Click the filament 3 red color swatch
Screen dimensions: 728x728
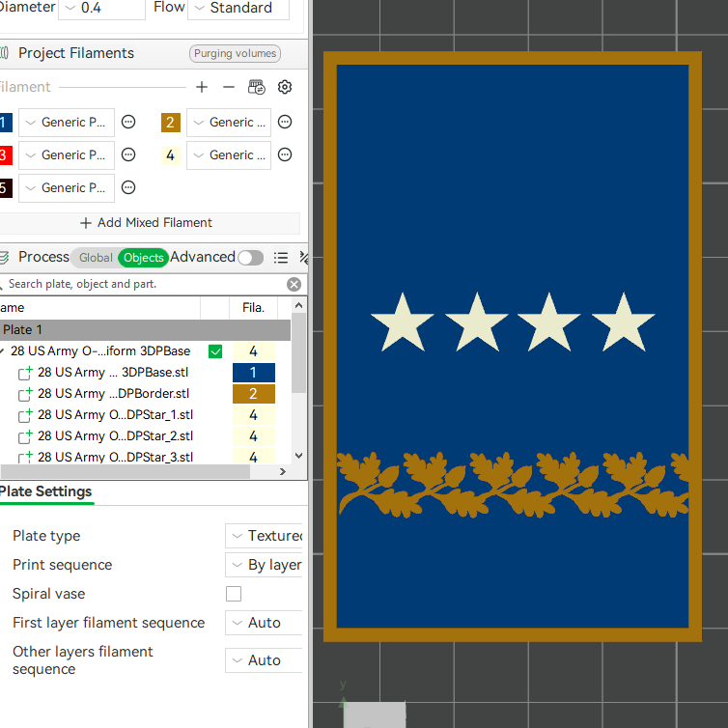click(6, 155)
